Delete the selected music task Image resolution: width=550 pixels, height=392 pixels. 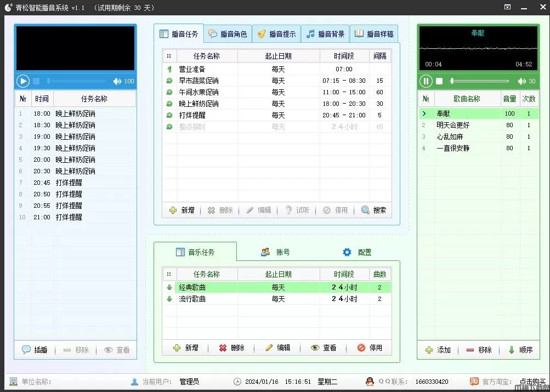click(231, 348)
